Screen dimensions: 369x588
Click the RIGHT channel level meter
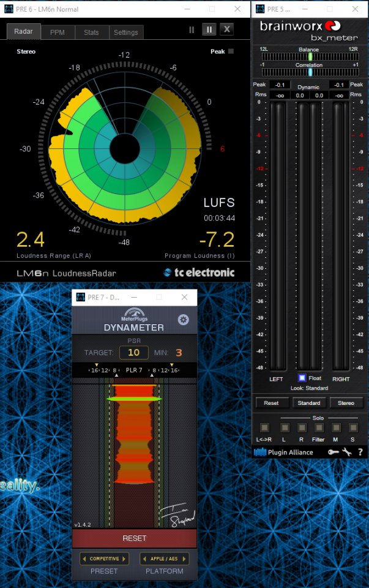coord(341,235)
